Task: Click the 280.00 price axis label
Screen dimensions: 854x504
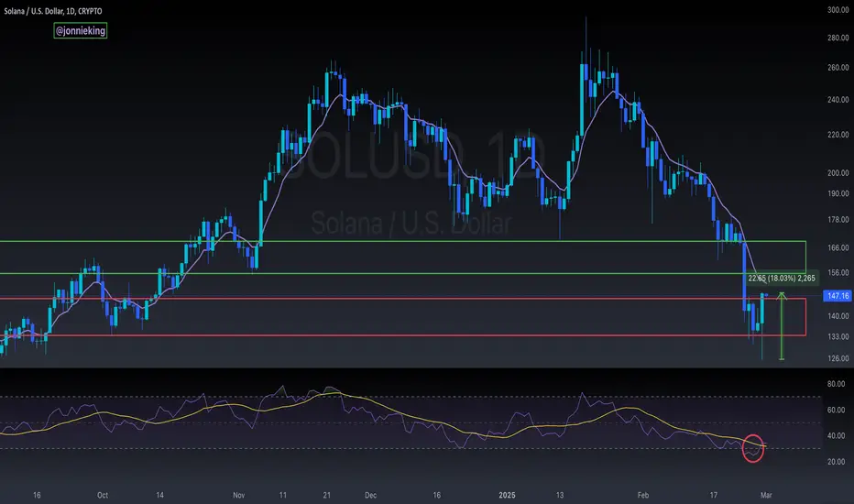Action: pos(838,38)
